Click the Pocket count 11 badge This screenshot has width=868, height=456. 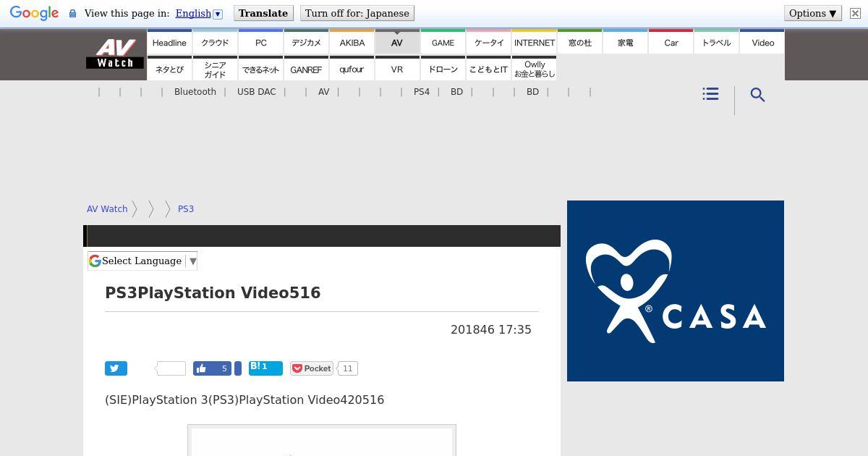tap(347, 368)
